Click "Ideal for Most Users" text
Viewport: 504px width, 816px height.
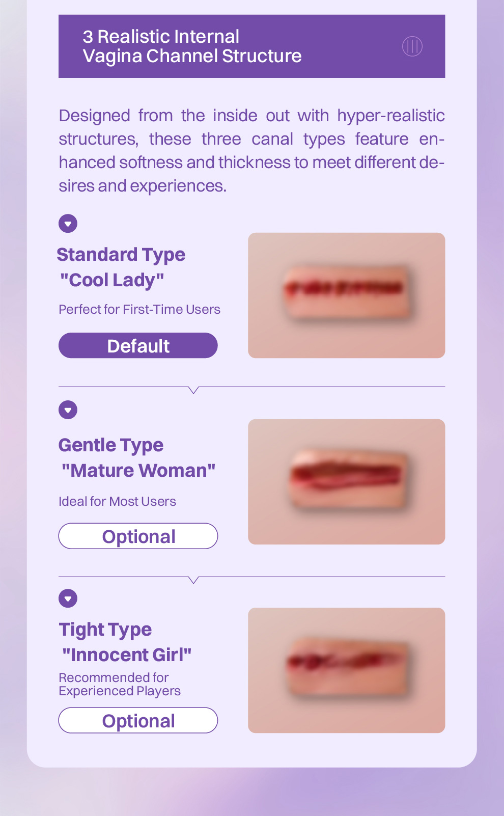point(117,502)
